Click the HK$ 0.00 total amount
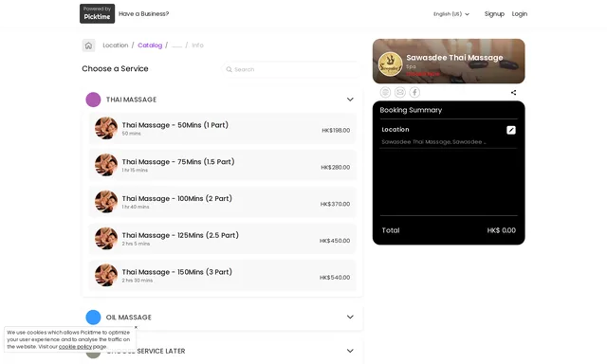The image size is (607, 364). (x=502, y=230)
